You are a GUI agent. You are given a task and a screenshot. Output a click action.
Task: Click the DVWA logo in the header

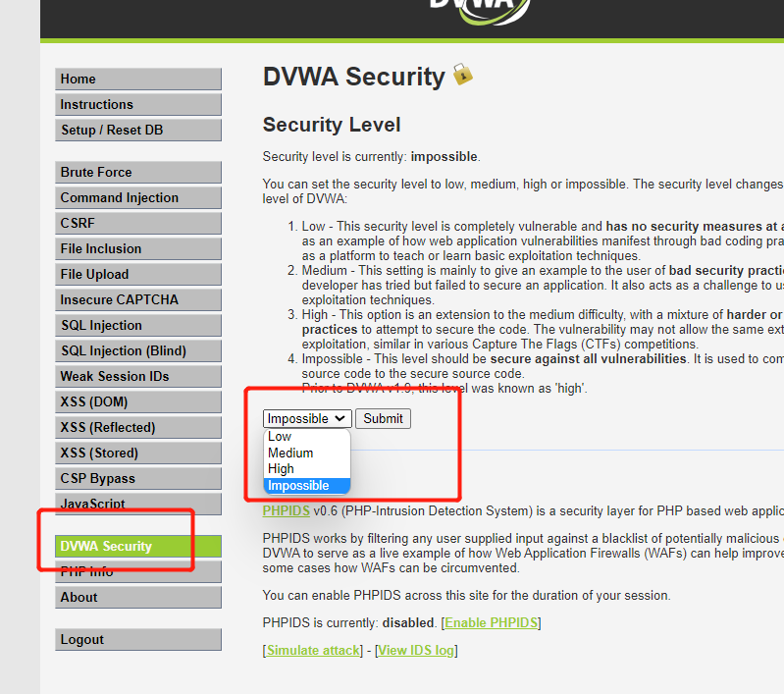(479, 11)
